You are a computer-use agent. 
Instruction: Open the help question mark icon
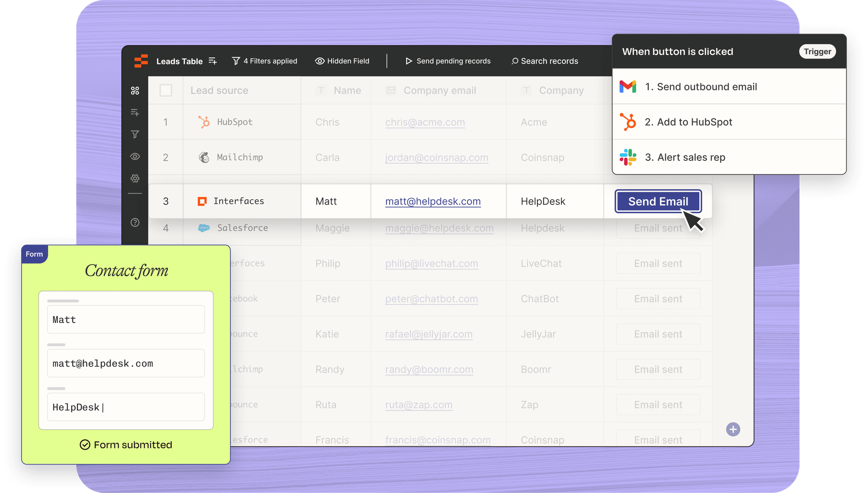click(x=135, y=222)
